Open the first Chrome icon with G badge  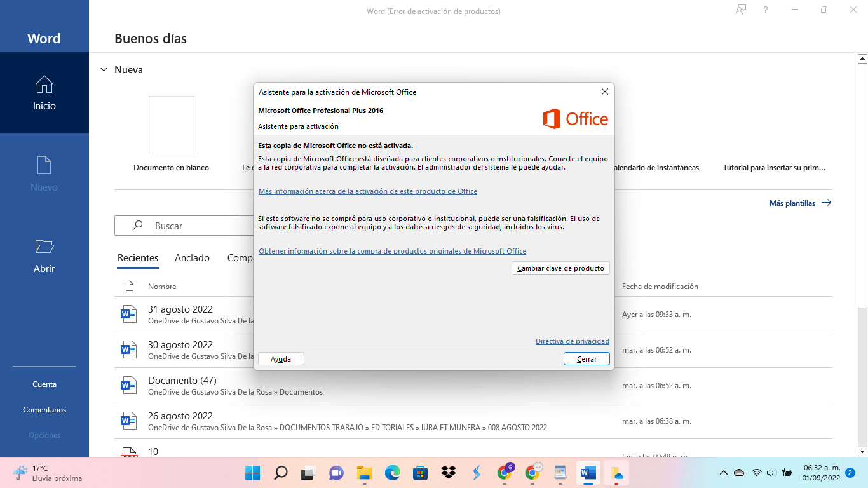(505, 473)
